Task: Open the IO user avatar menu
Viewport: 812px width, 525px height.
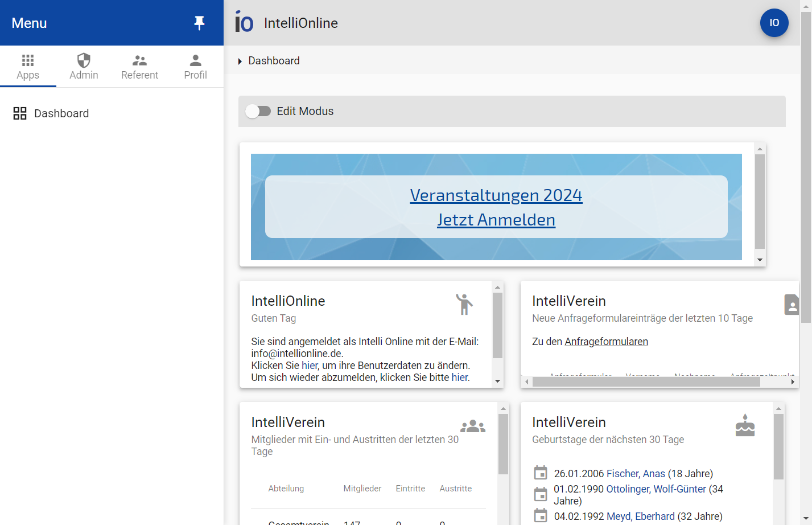Action: pyautogui.click(x=774, y=23)
